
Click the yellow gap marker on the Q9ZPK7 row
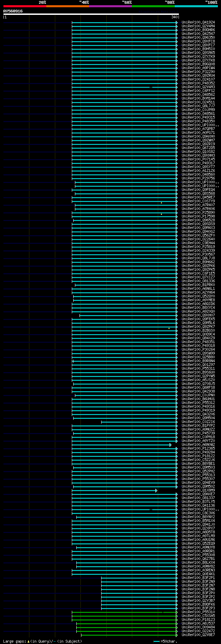169,328
